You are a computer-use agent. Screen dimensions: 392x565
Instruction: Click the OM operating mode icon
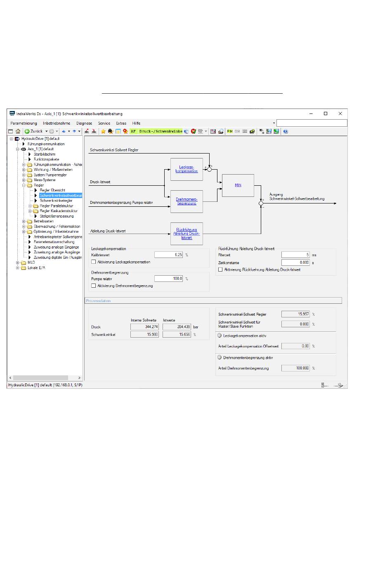pos(237,131)
